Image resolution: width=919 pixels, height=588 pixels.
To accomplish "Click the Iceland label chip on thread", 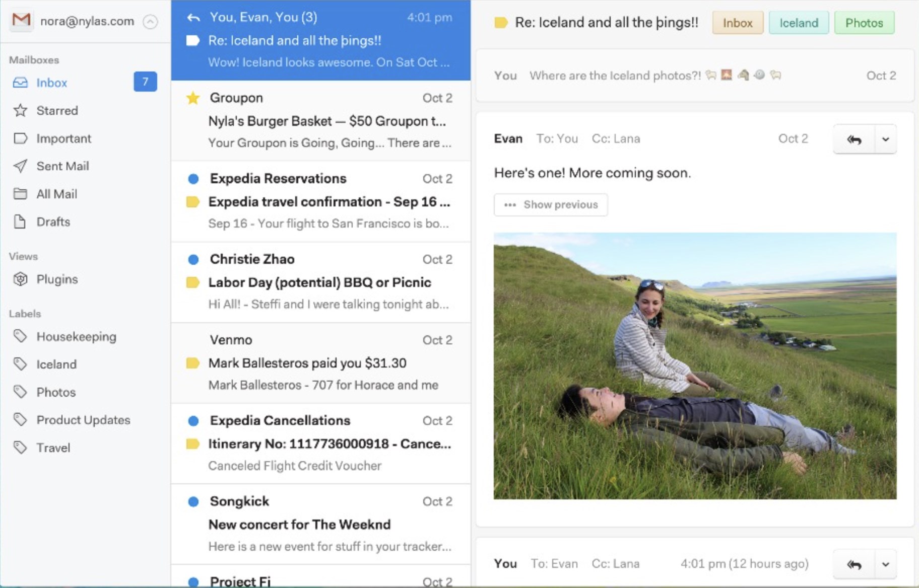I will click(799, 23).
